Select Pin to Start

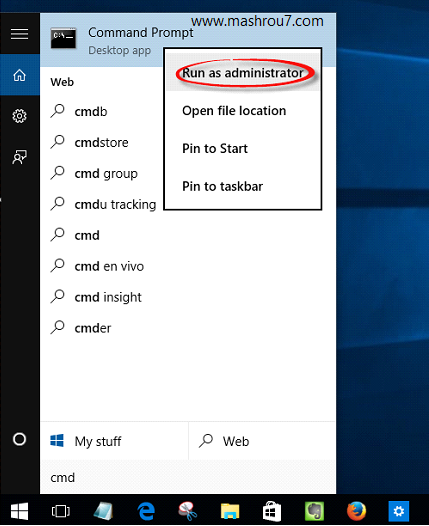tap(243, 148)
